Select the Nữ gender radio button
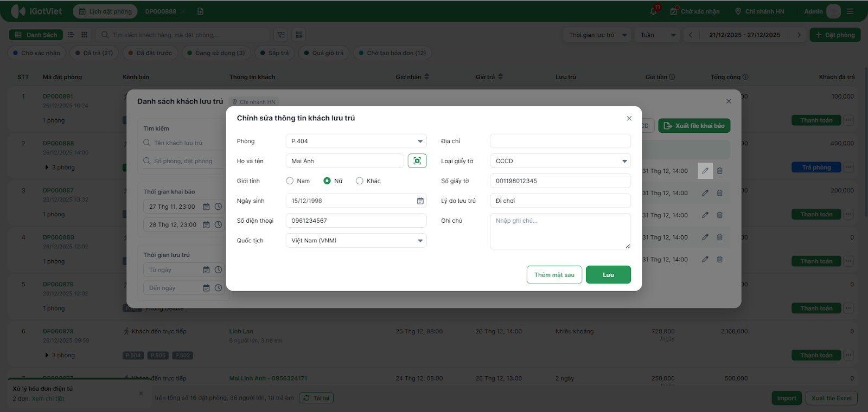868x412 pixels. pos(327,181)
